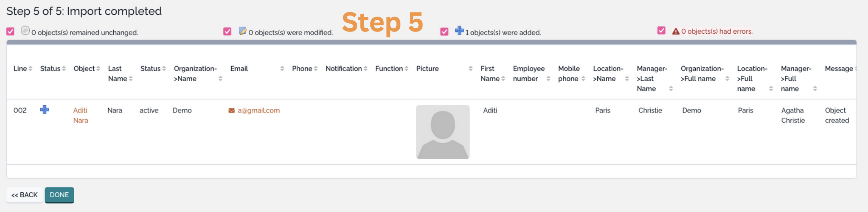Click the blue plus icon beside objects added

459,31
